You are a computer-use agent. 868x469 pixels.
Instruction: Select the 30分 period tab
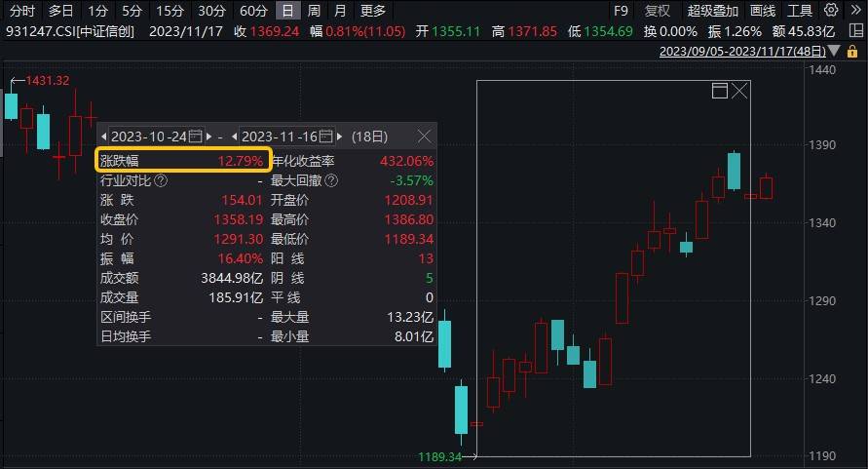pyautogui.click(x=212, y=11)
